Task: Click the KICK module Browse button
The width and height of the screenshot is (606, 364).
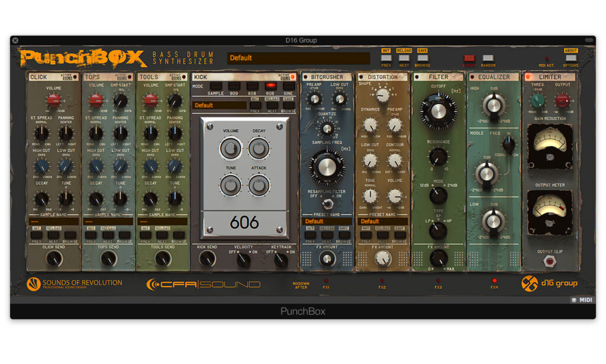Action: pos(288,105)
